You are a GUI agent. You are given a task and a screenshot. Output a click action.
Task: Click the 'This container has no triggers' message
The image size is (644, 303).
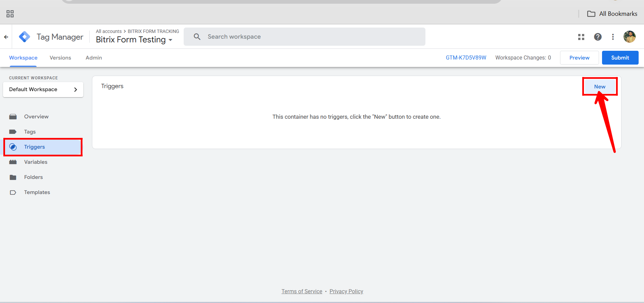(x=357, y=117)
